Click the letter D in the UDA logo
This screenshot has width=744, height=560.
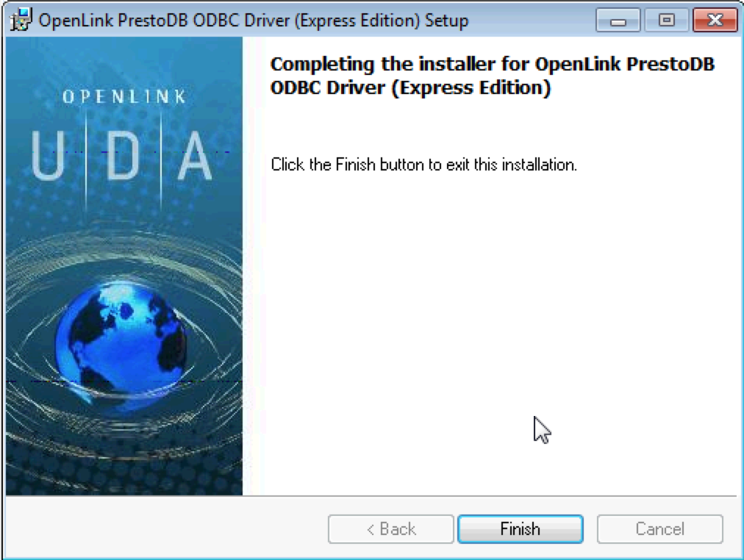pyautogui.click(x=123, y=155)
